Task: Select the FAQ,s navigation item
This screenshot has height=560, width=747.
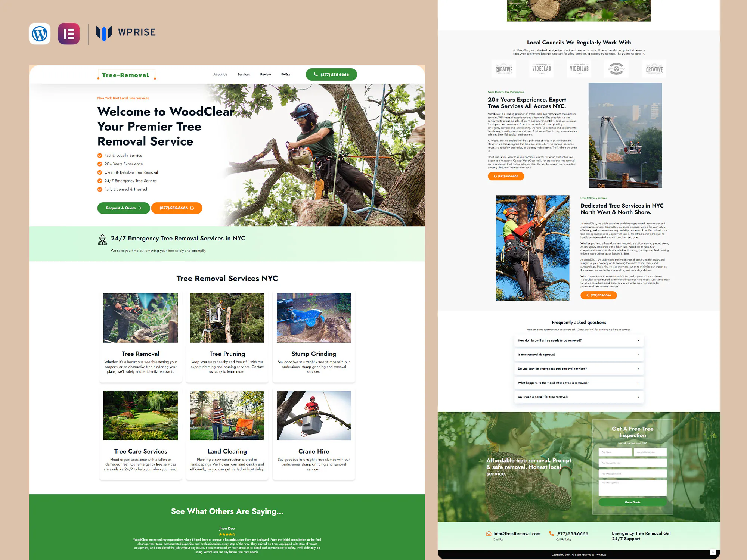Action: pyautogui.click(x=285, y=74)
